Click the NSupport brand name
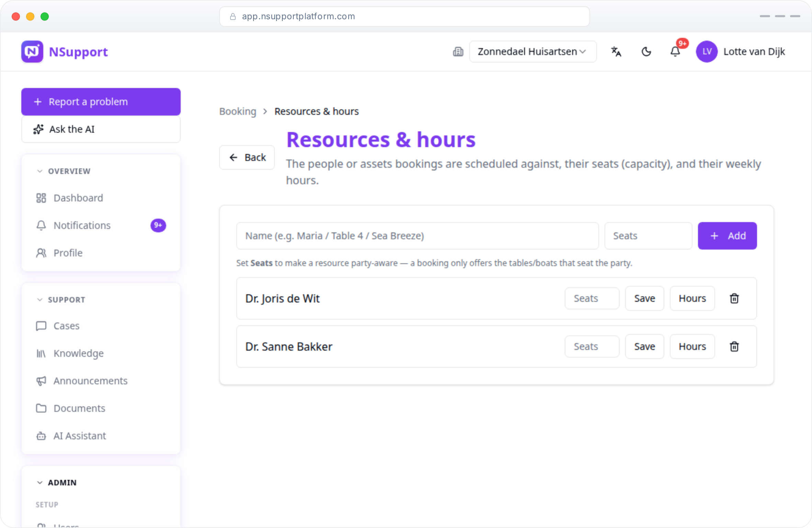 [x=78, y=52]
